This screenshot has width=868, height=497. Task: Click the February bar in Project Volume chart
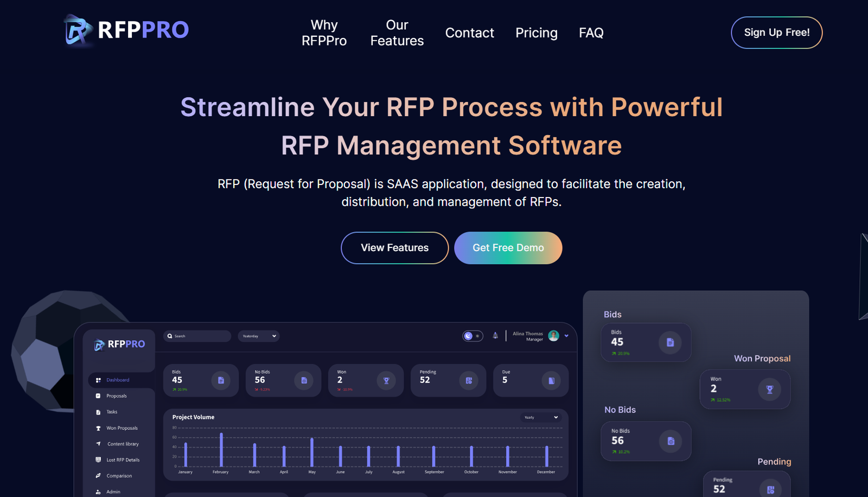221,450
